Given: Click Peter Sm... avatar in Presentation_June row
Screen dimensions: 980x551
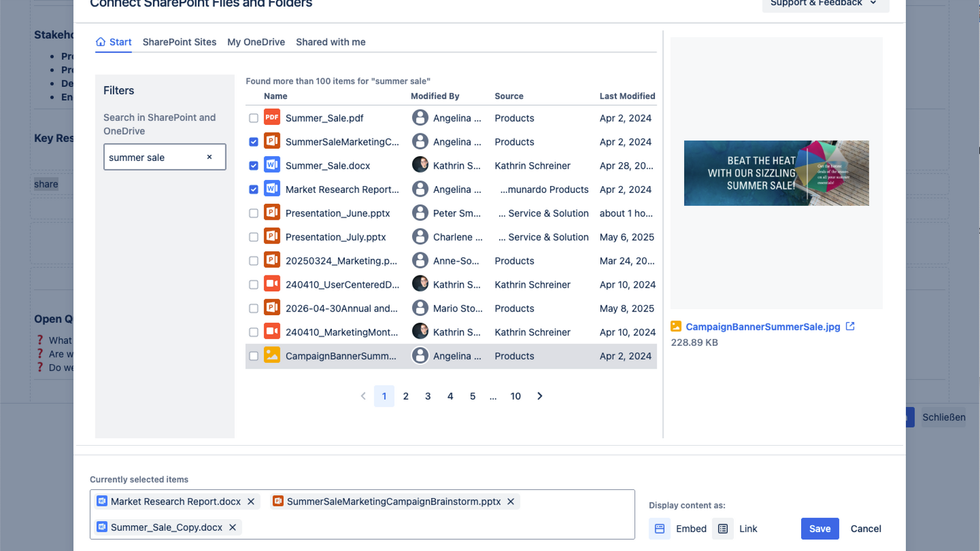Looking at the screenshot, I should (420, 212).
